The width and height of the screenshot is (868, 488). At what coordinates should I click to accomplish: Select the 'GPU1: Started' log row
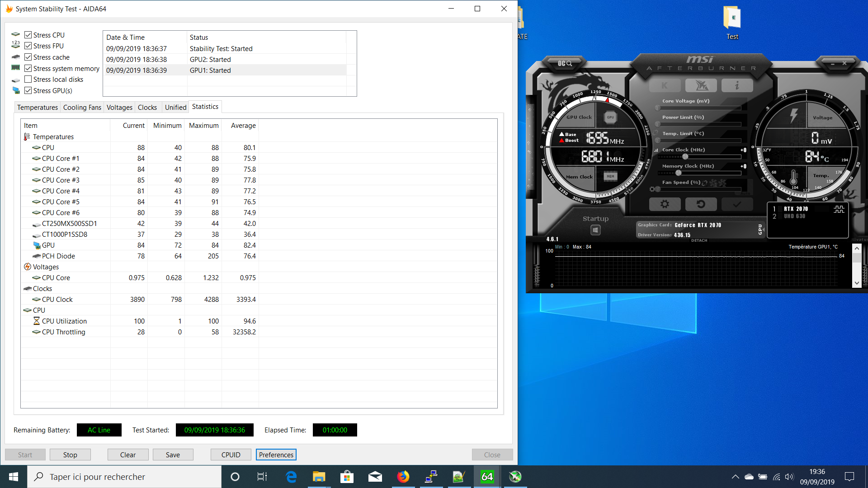click(226, 70)
